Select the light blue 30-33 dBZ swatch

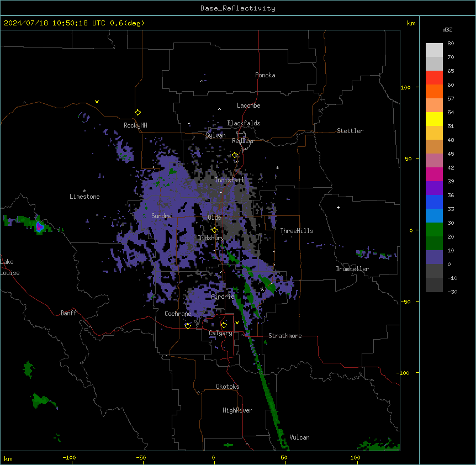pyautogui.click(x=434, y=216)
